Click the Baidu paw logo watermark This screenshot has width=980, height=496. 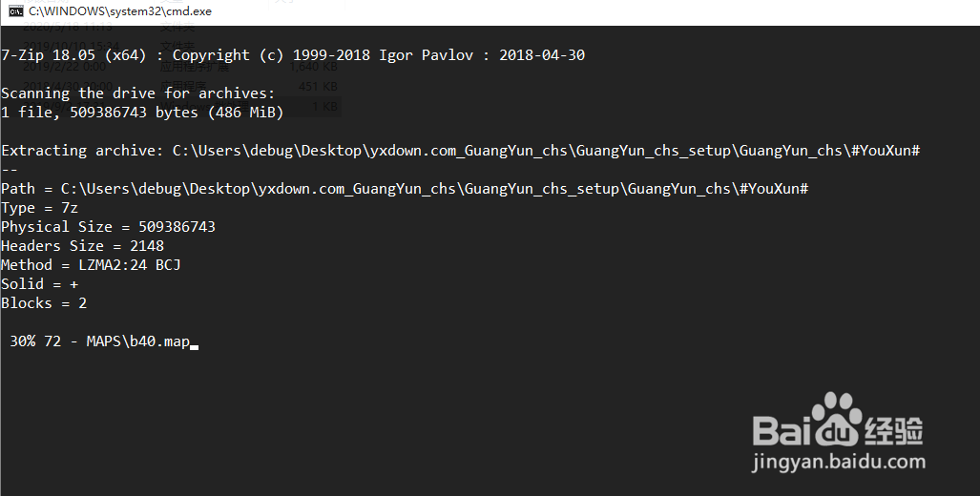(x=836, y=419)
